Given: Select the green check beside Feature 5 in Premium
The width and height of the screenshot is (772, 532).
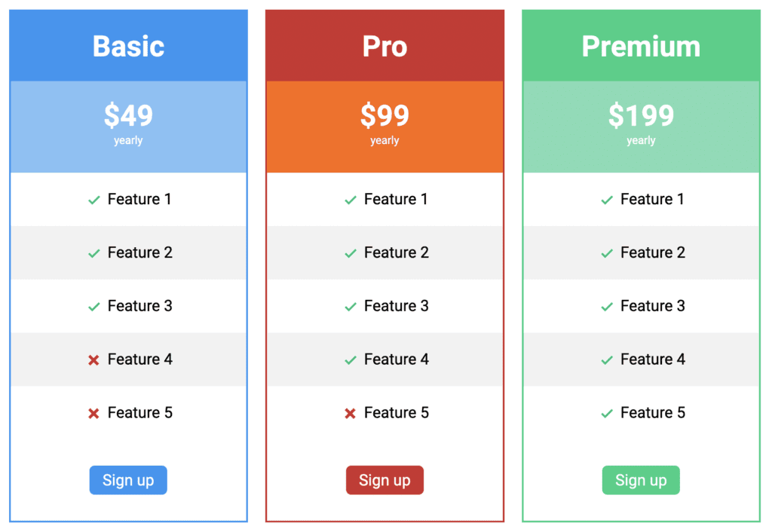Looking at the screenshot, I should pyautogui.click(x=606, y=413).
